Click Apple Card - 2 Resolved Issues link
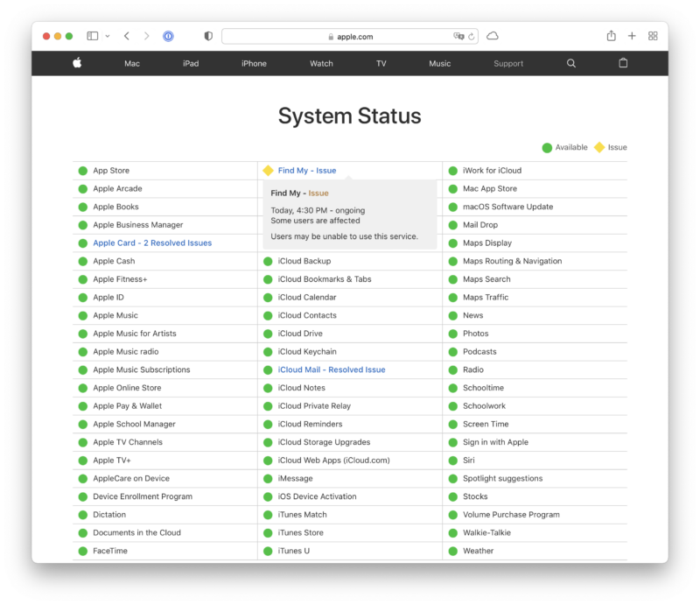This screenshot has height=605, width=700. click(x=152, y=243)
